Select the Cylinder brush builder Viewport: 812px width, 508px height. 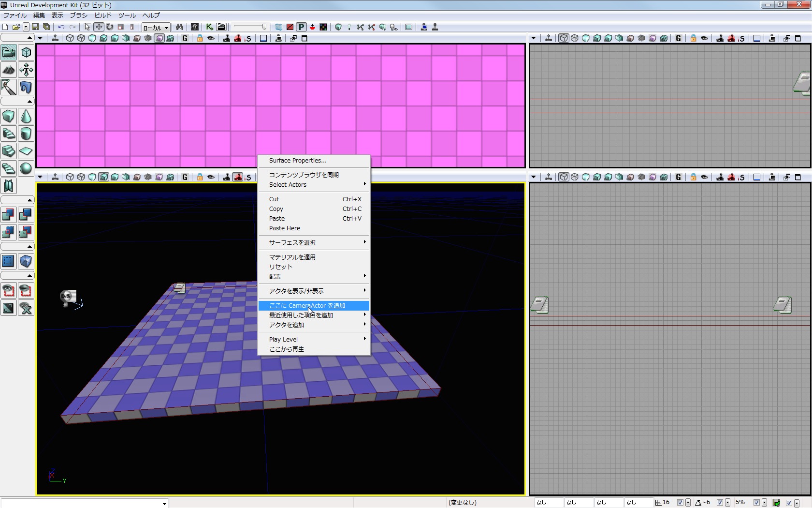pyautogui.click(x=26, y=134)
